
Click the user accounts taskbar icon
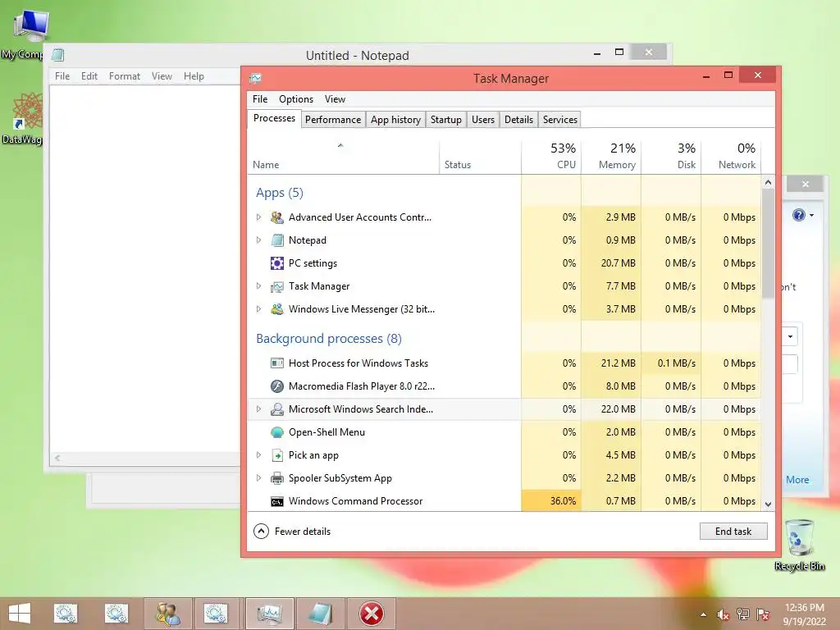coord(167,614)
